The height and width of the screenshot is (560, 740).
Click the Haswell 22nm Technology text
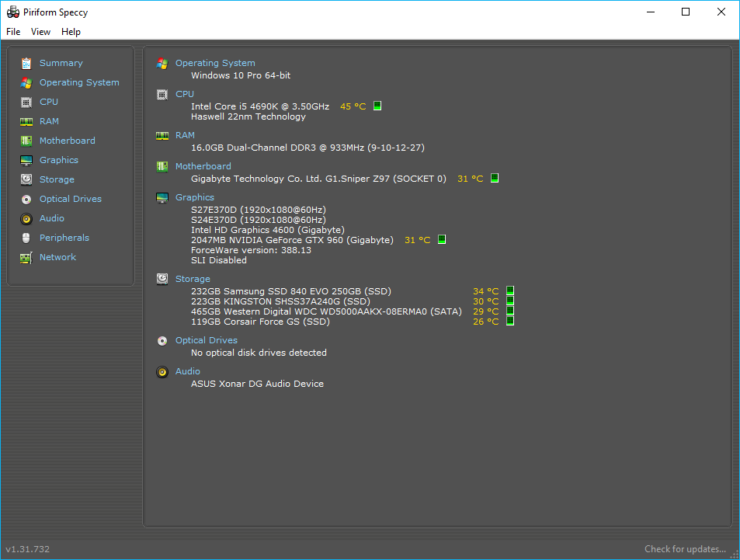tap(248, 117)
